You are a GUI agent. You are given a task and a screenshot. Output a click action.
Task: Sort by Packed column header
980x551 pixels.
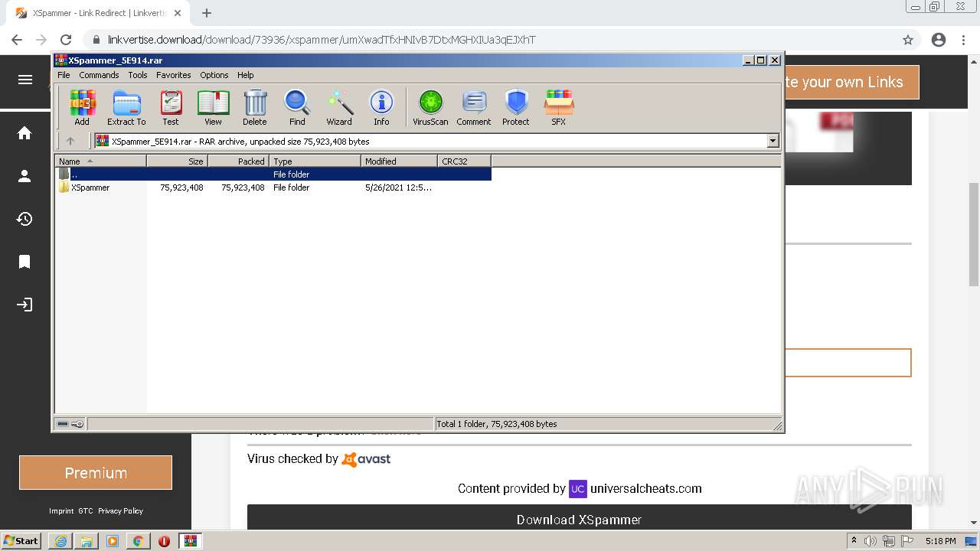[x=238, y=161]
